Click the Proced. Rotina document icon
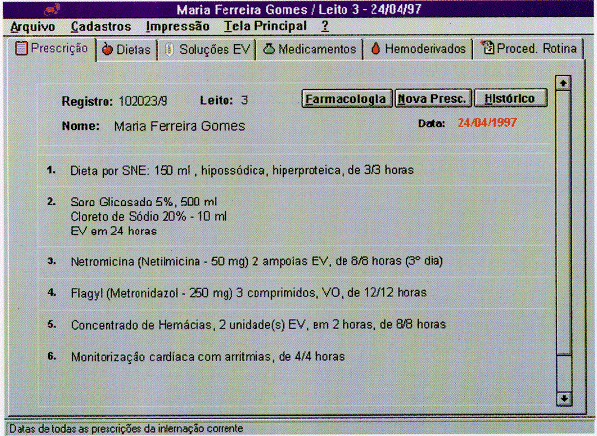597x436 pixels. coord(487,48)
